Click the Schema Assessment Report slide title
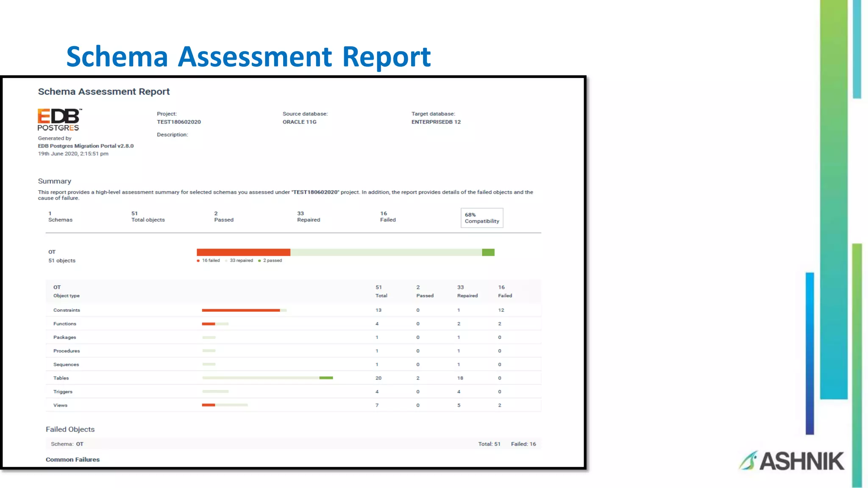The height and width of the screenshot is (488, 868). tap(248, 57)
